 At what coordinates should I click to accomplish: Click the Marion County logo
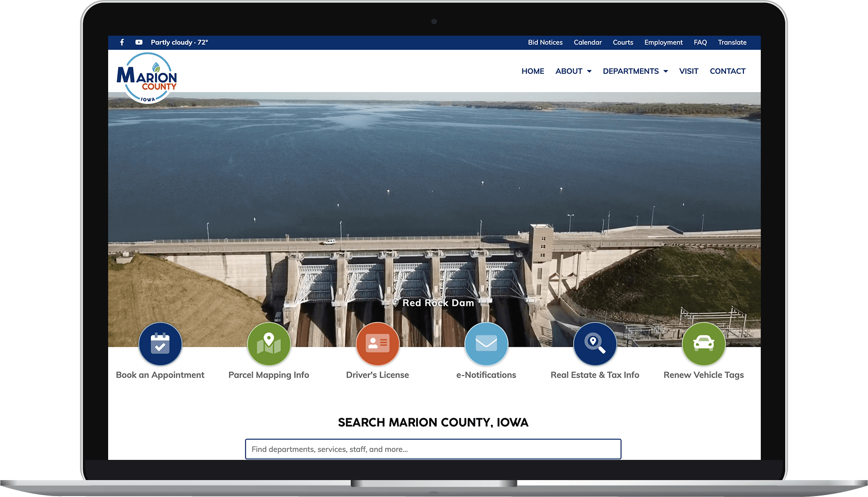pyautogui.click(x=147, y=77)
